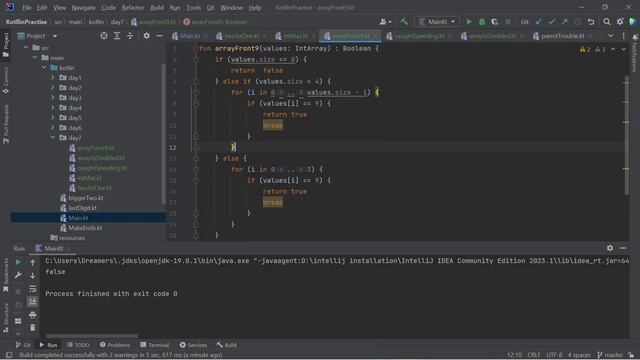Toggle Pull Requests side tool window

[6, 124]
